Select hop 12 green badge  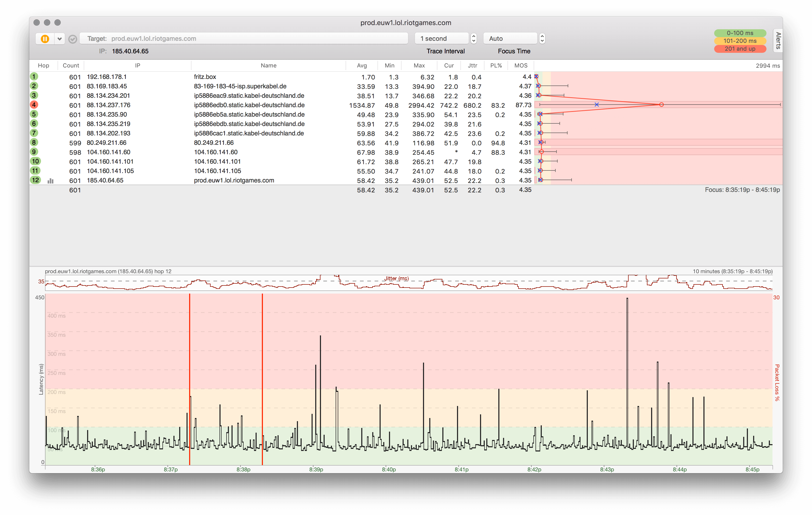coord(35,180)
